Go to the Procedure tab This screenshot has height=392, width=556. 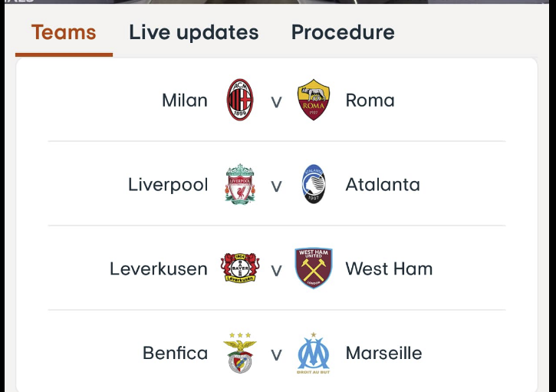[343, 32]
